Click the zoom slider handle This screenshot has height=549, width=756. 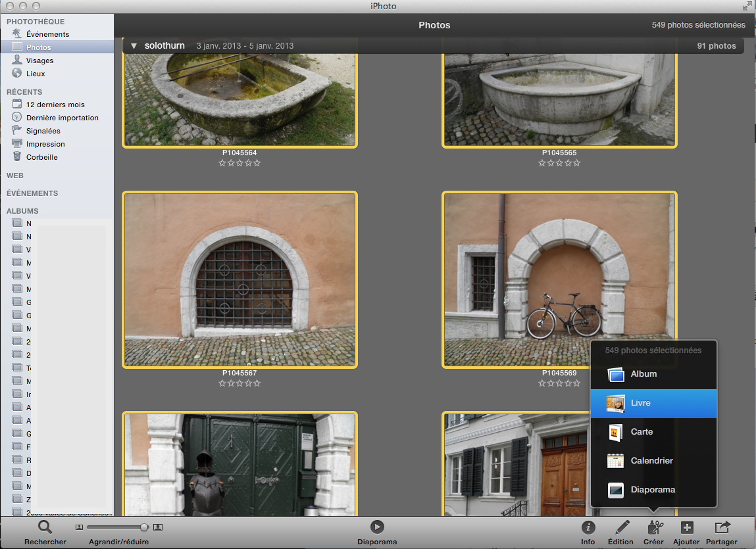click(x=144, y=527)
